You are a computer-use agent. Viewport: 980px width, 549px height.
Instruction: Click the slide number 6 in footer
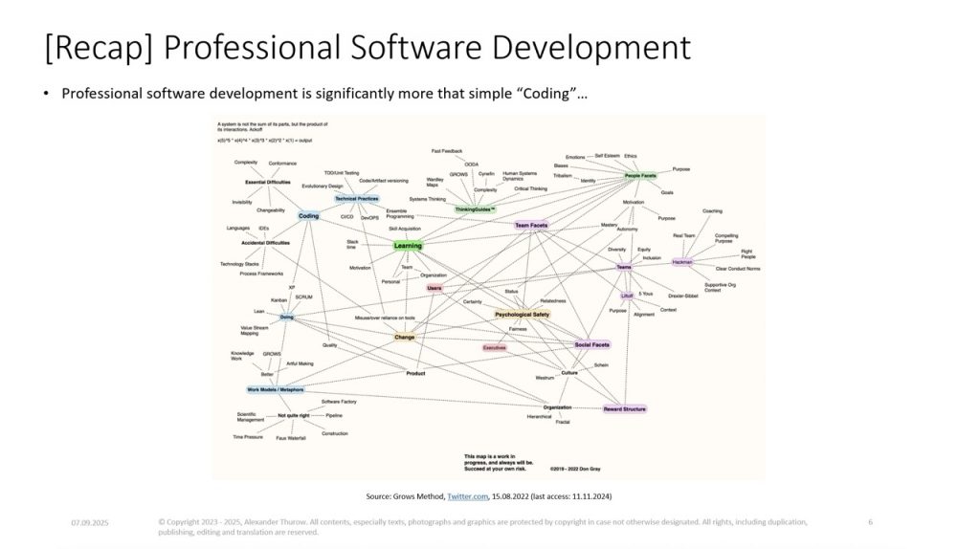[870, 522]
